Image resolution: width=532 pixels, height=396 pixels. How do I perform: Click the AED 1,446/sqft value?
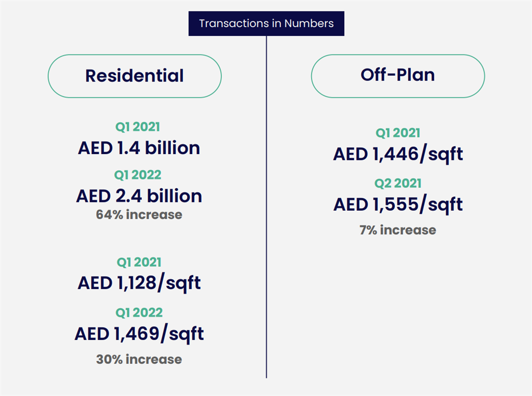[398, 155]
